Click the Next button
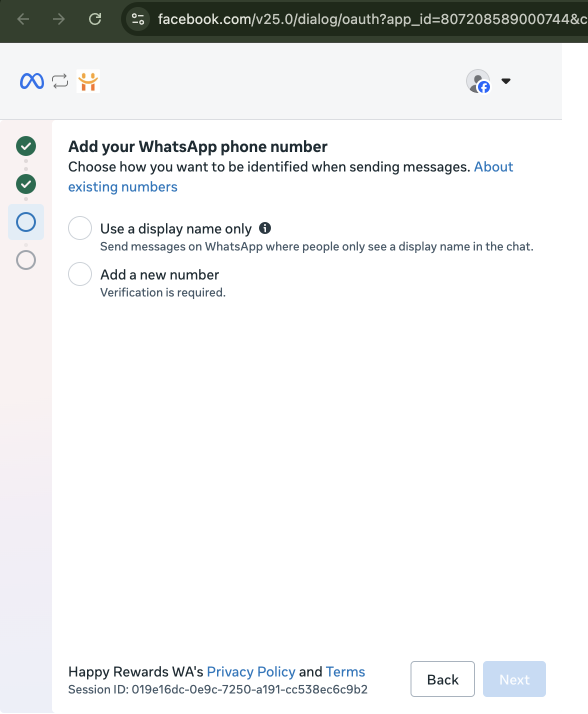 point(514,679)
